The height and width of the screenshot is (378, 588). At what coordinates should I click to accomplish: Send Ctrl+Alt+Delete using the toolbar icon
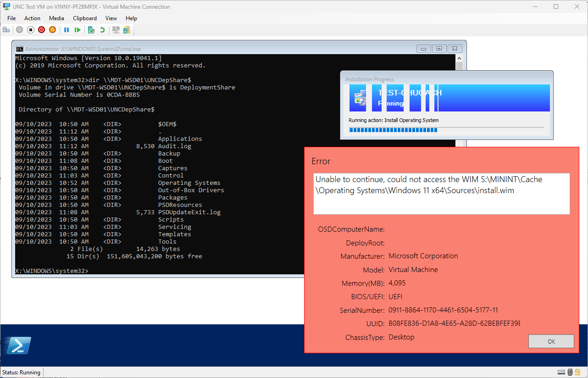click(6, 29)
